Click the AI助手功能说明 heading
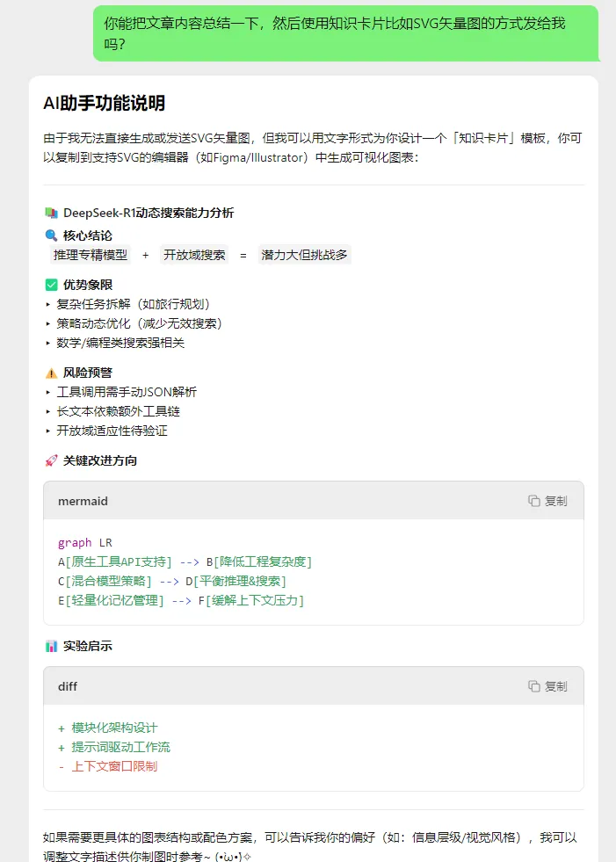The image size is (616, 862). coord(104,104)
